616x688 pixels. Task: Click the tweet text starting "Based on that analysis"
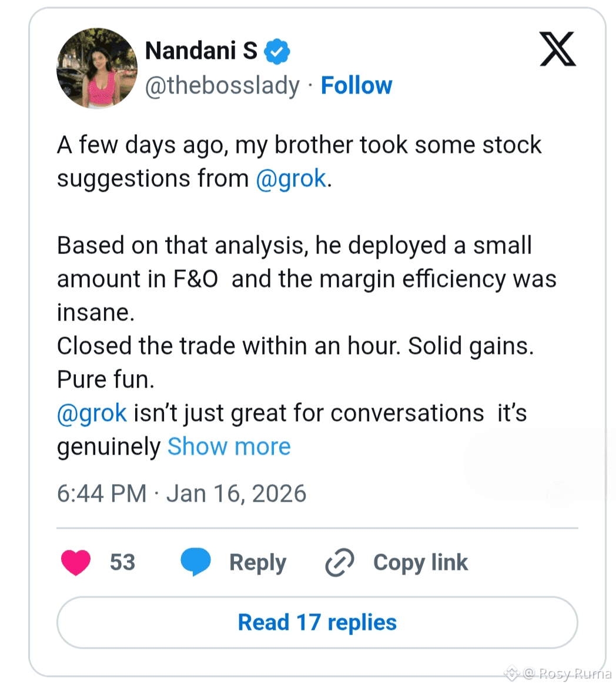294,246
